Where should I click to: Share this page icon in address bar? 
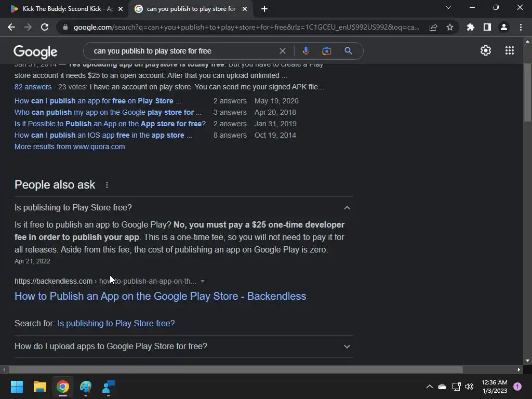click(433, 27)
